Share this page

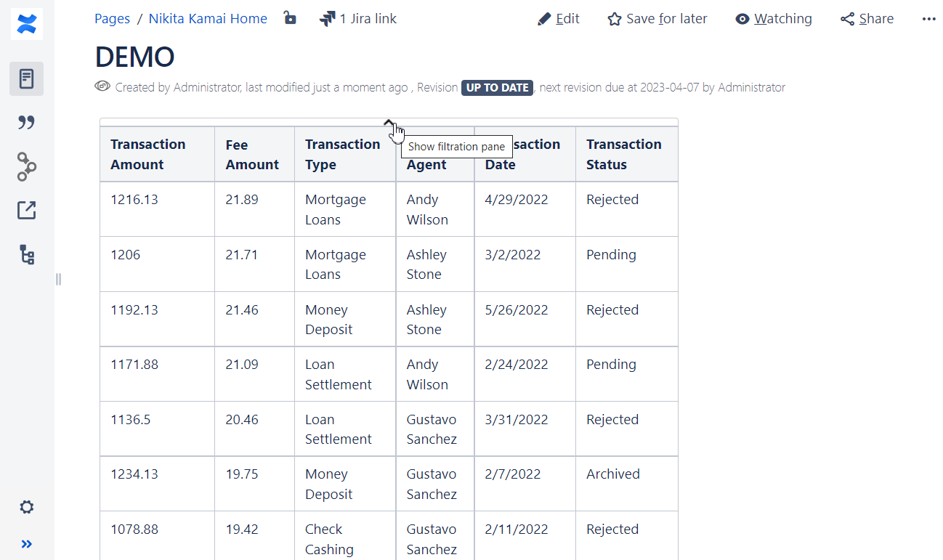(x=867, y=19)
